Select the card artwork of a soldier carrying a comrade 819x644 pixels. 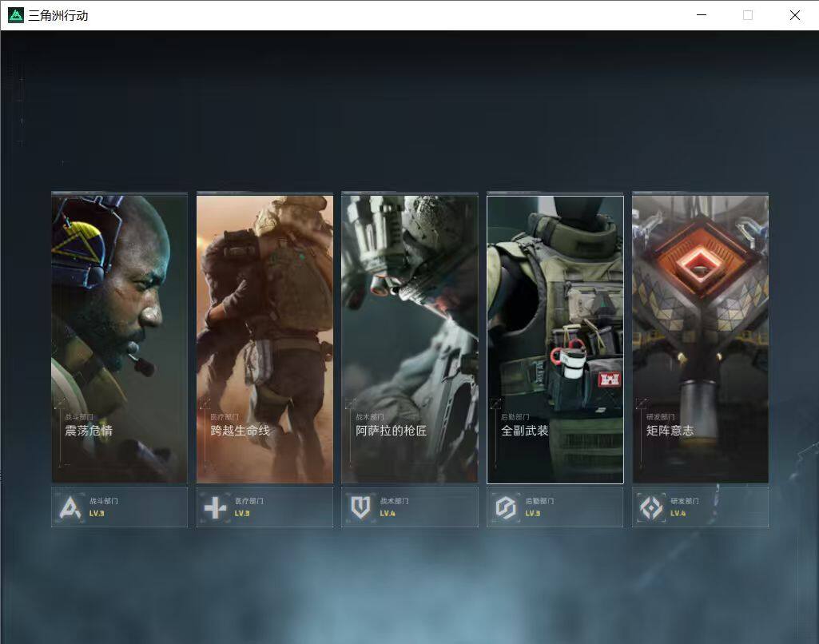(264, 339)
